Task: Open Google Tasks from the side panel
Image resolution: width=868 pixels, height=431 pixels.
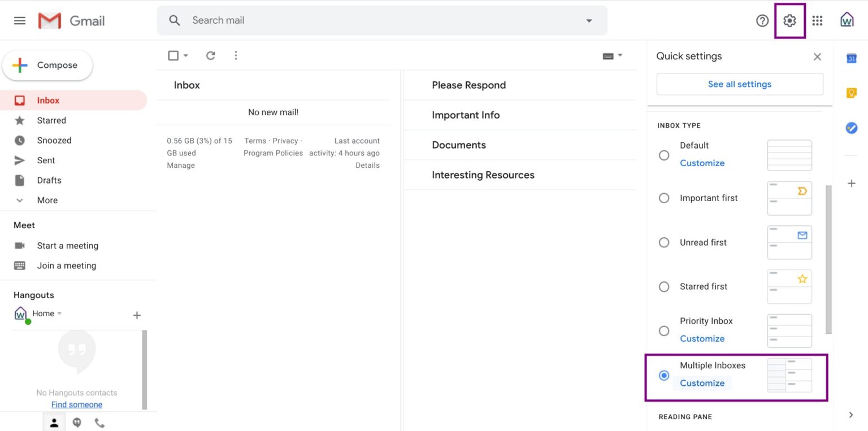Action: point(852,128)
